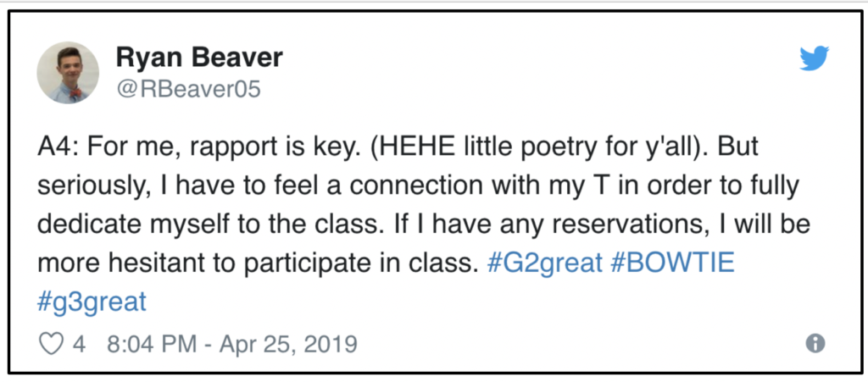
Task: Click the Apr 25, 2019 date
Action: click(288, 344)
